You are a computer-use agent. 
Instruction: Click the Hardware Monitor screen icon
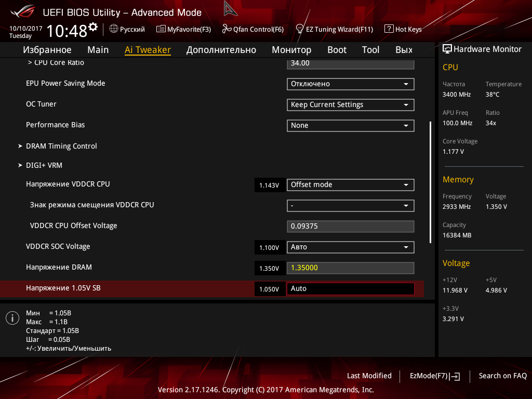pyautogui.click(x=447, y=49)
